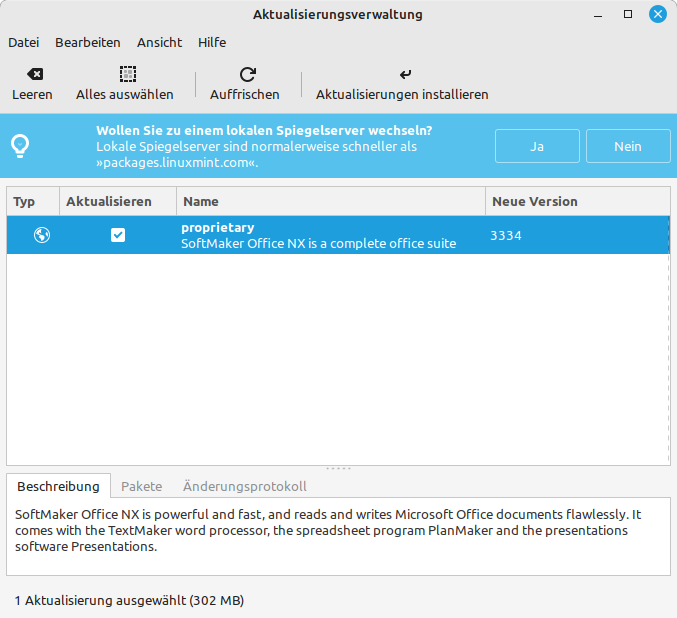Viewport: 677px width, 618px height.
Task: Click the Aktualisierungen installieren label
Action: [402, 95]
